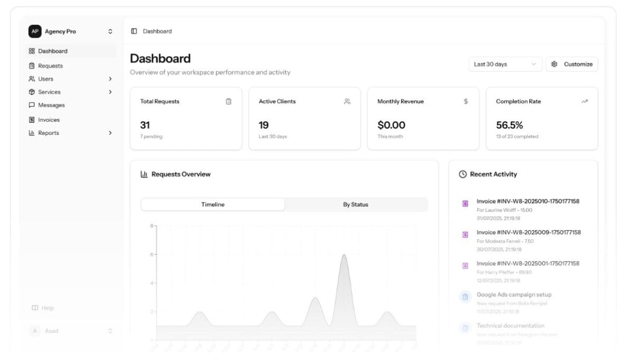Click the Requests clipboard icon in sidebar
Screen dimensions: 635x364
pos(31,65)
